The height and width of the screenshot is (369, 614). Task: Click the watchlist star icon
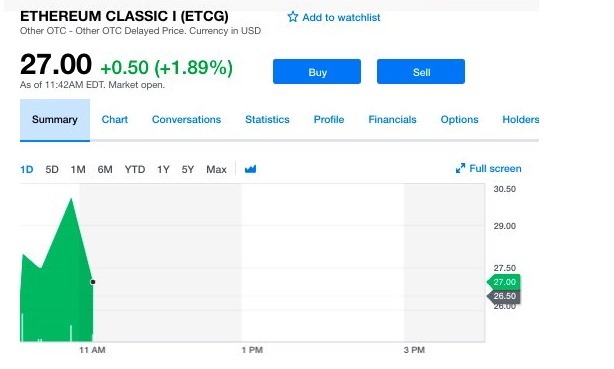(x=293, y=17)
